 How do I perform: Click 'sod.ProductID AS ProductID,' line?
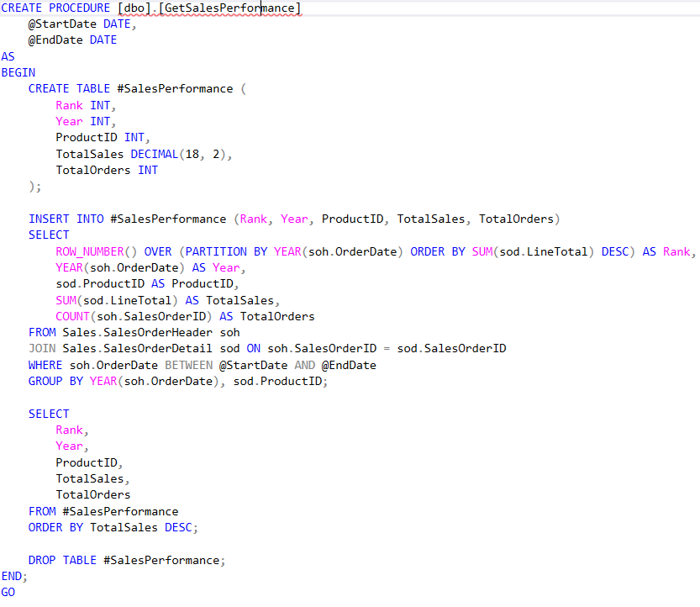point(147,284)
